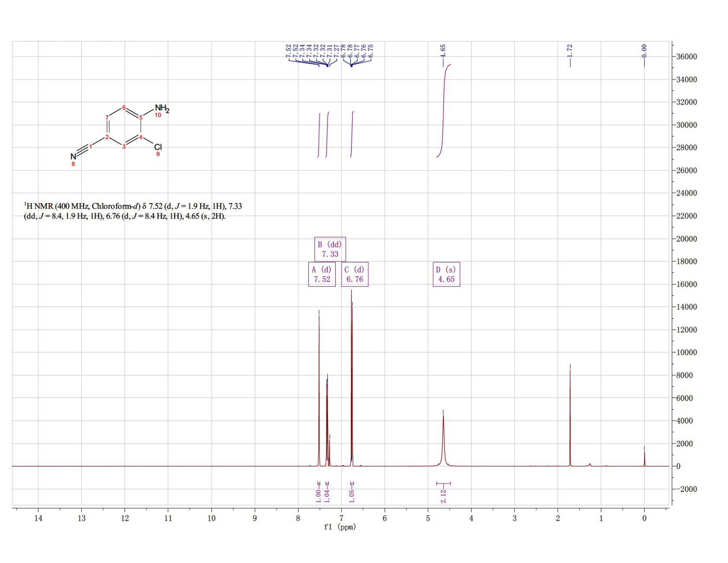Click the 36000 intensity axis tick label
The image size is (728, 563).
(686, 57)
